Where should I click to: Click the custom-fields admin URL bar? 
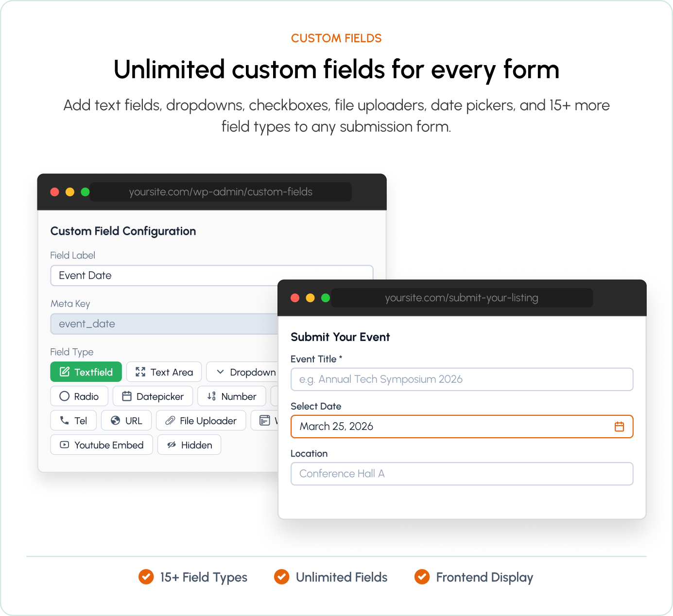[221, 192]
